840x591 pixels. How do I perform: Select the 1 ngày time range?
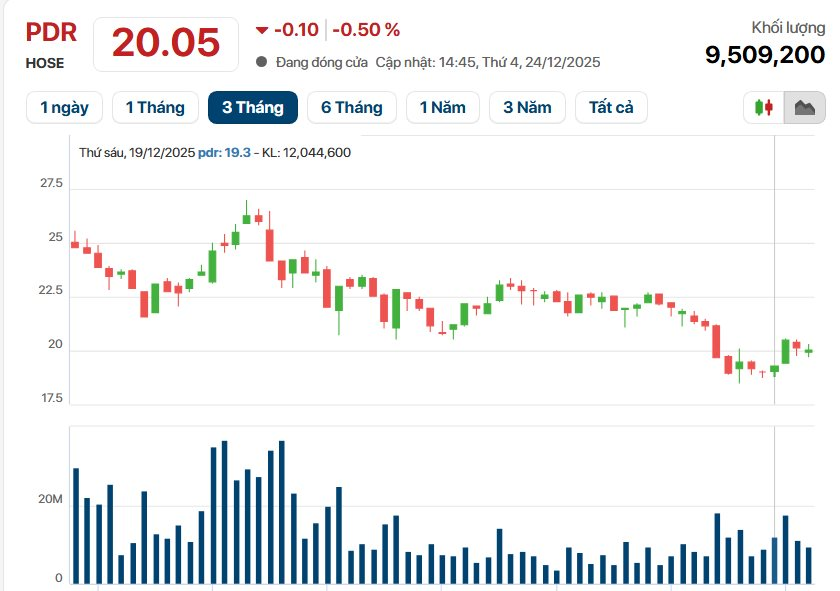point(64,107)
